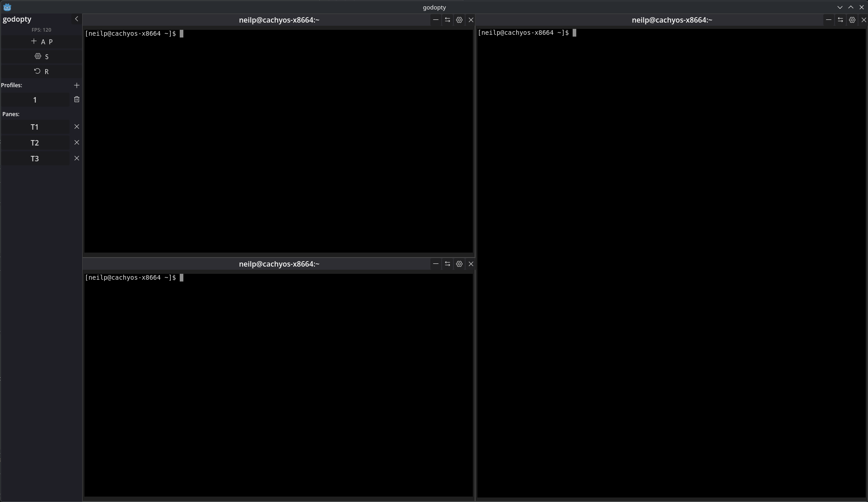Image resolution: width=868 pixels, height=502 pixels.
Task: Open the right terminal pane's gear settings
Action: (x=852, y=20)
